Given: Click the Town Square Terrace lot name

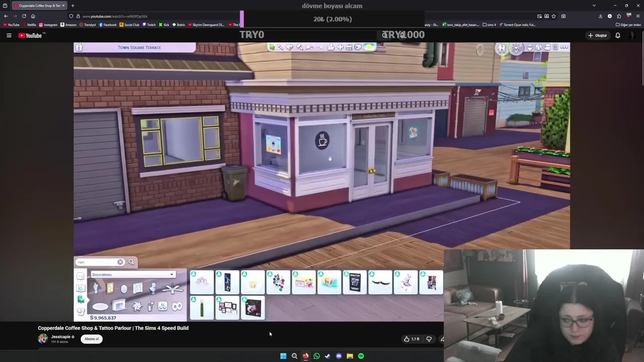Looking at the screenshot, I should pos(139,47).
